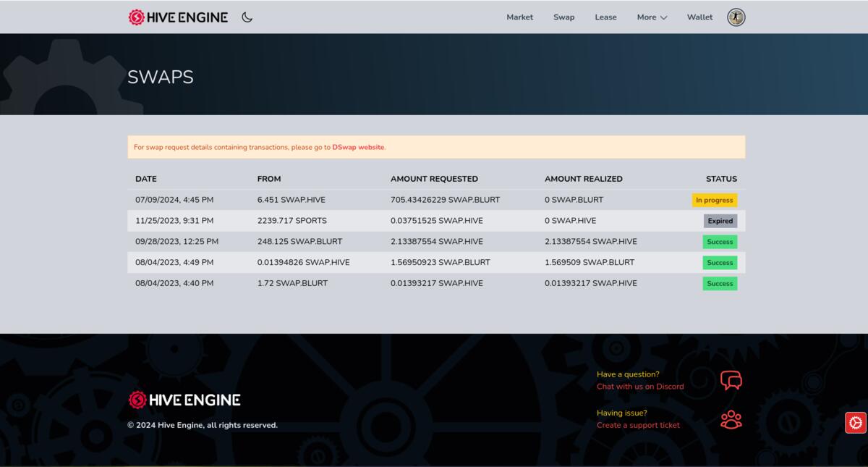Open the Lease page
Image resolution: width=868 pixels, height=467 pixels.
(605, 17)
